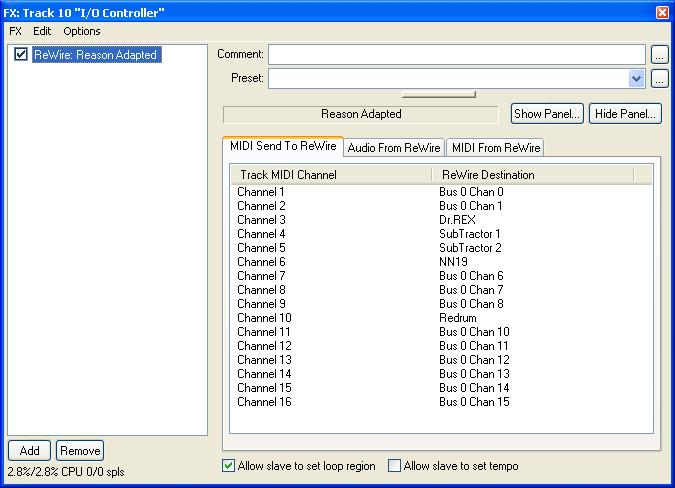This screenshot has width=675, height=488.
Task: Switch to MIDI Send To ReWire tab
Action: (283, 146)
